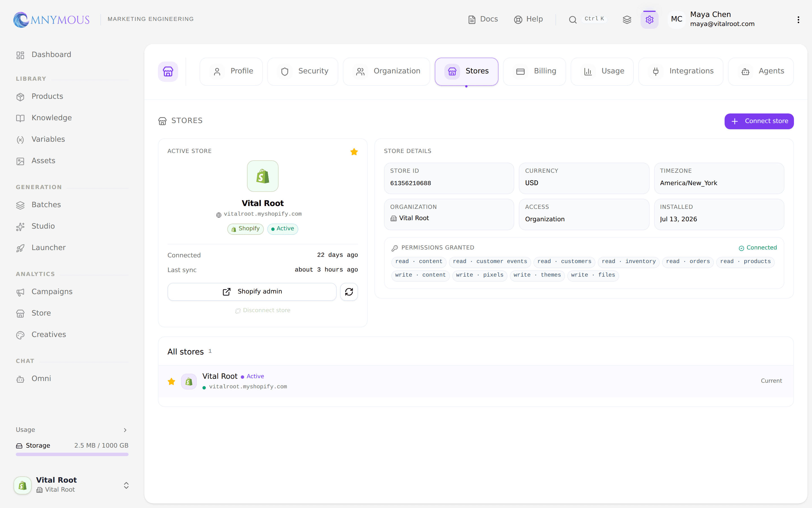Viewport: 812px width, 508px height.
Task: Click the write · files permission chip
Action: tap(593, 275)
